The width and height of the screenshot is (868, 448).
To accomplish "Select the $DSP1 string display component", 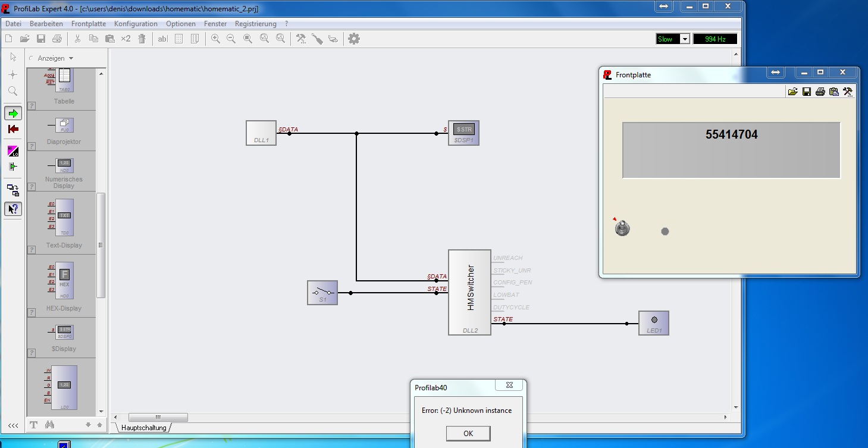I will pyautogui.click(x=463, y=133).
